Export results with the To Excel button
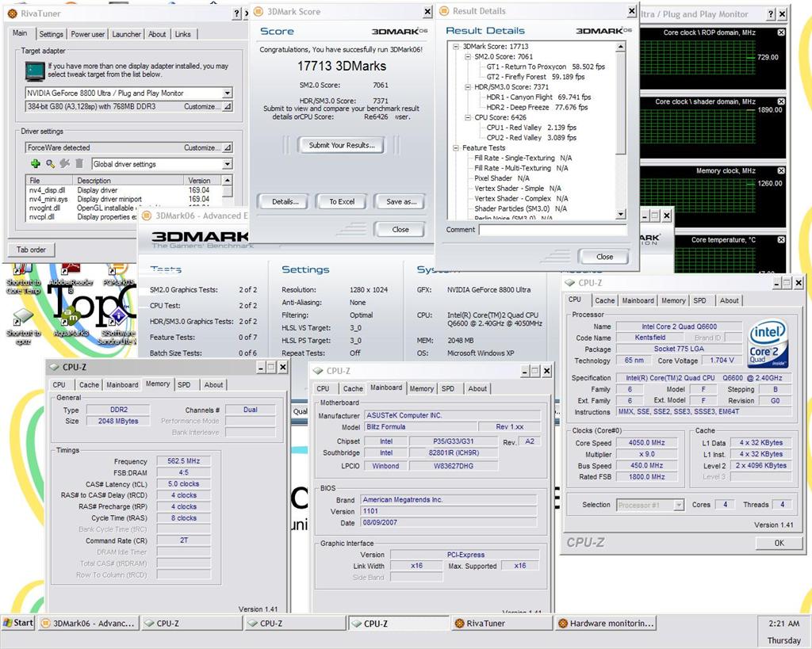Image resolution: width=812 pixels, height=649 pixels. tap(342, 202)
